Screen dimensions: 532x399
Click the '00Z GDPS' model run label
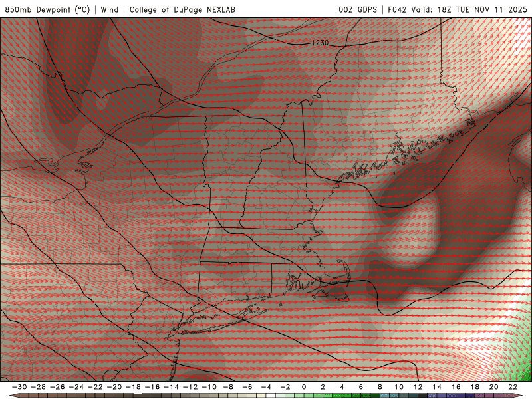[358, 9]
